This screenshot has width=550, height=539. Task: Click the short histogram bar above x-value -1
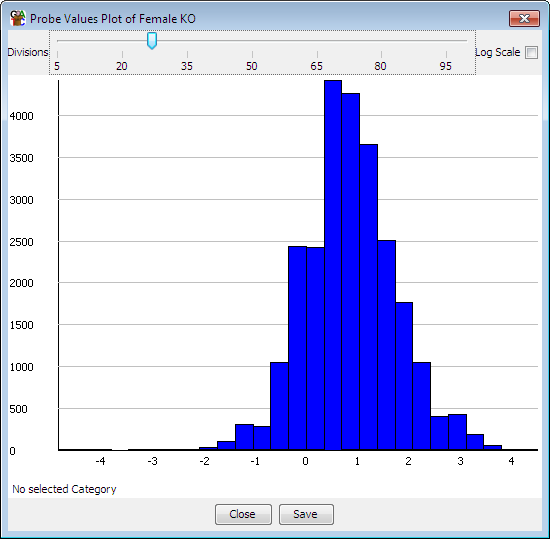pos(262,438)
